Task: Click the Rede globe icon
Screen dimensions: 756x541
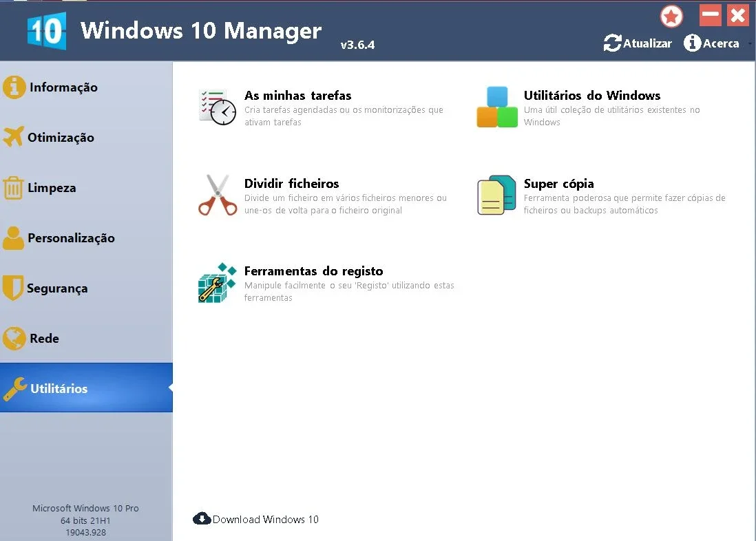Action: point(14,338)
